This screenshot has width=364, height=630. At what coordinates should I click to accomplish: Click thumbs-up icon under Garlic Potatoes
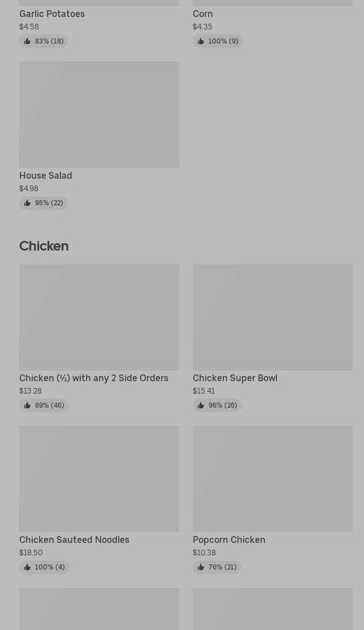pyautogui.click(x=27, y=41)
